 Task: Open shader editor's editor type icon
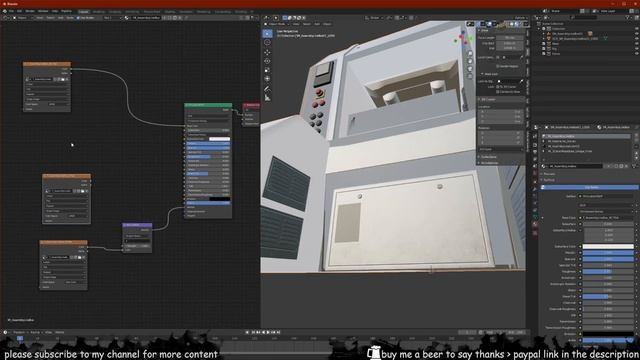coord(6,18)
